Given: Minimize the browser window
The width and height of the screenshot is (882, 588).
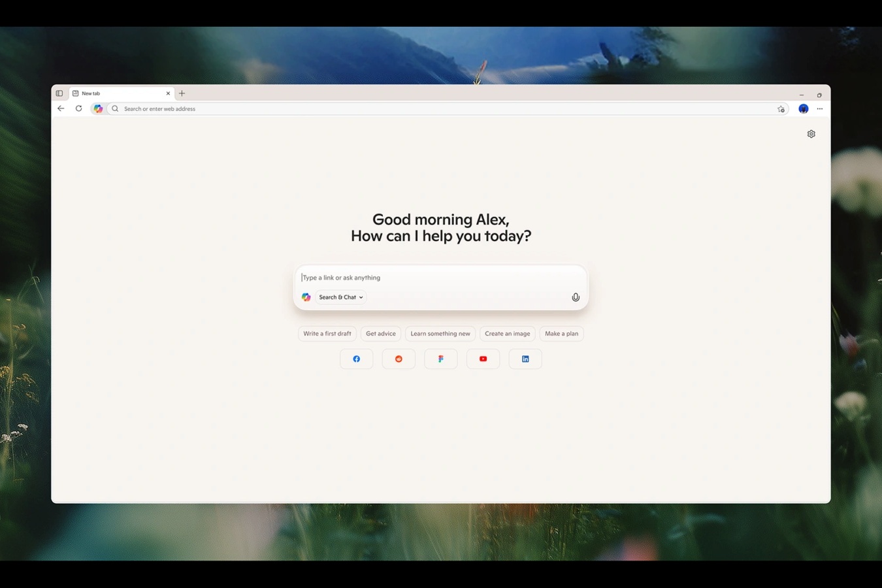Looking at the screenshot, I should [802, 95].
